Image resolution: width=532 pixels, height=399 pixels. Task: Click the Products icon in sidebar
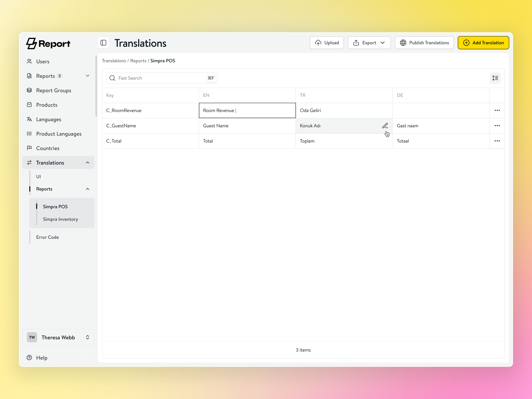(x=29, y=105)
